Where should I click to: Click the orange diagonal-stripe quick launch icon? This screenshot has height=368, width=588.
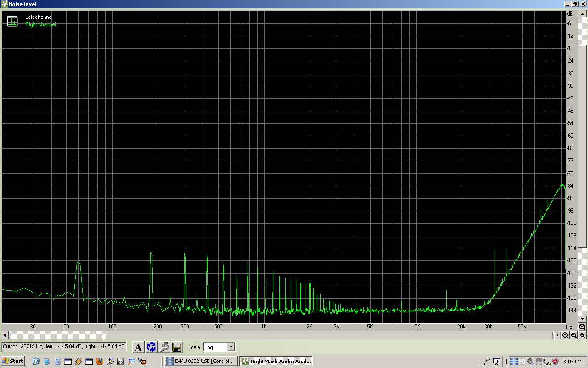click(x=78, y=361)
